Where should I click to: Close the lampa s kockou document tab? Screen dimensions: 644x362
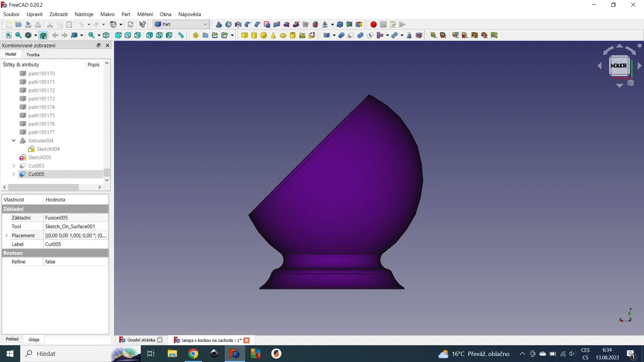(x=247, y=340)
